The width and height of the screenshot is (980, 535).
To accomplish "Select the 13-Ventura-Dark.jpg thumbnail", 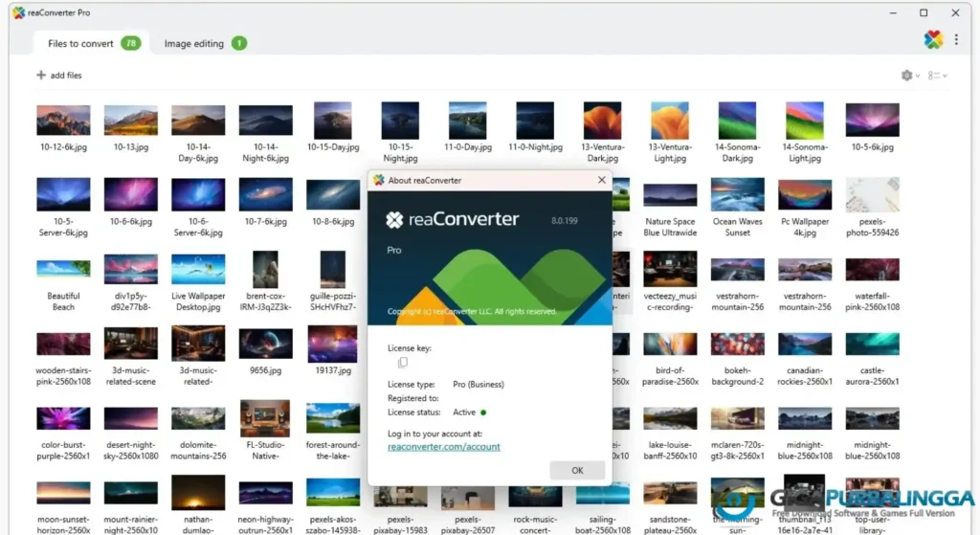I will point(603,120).
